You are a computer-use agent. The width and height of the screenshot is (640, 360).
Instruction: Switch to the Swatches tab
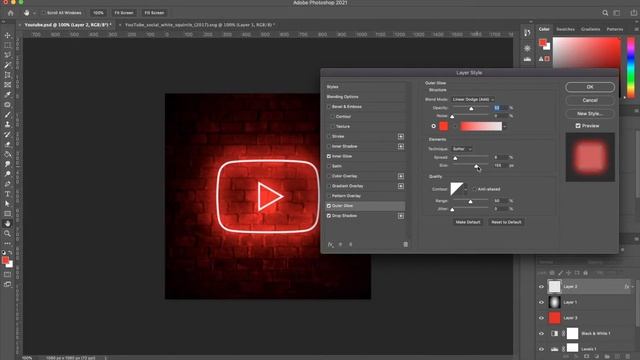click(565, 29)
